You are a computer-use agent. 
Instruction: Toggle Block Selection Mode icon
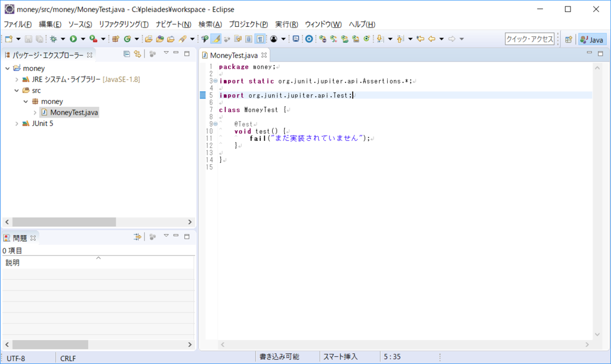249,39
